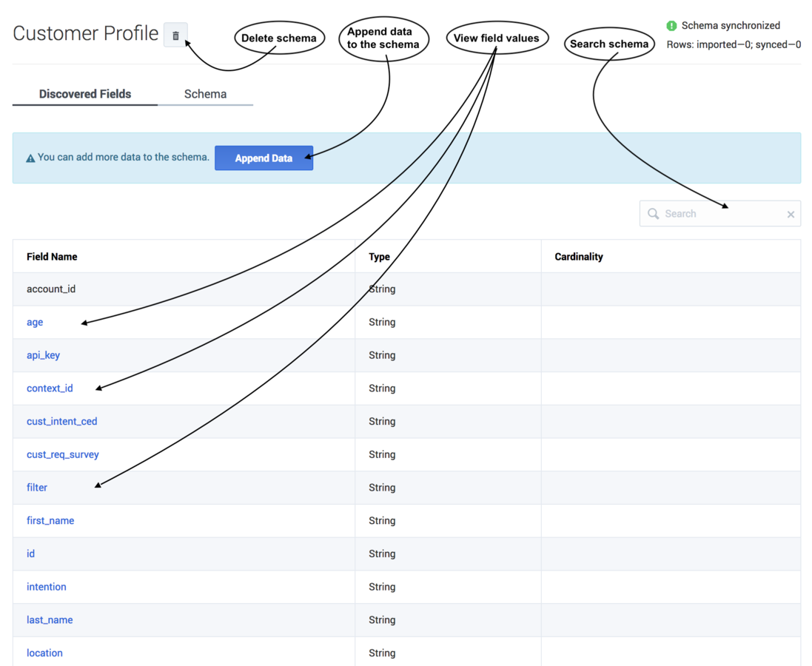The image size is (812, 666).
Task: Open the age field link
Action: pos(35,322)
